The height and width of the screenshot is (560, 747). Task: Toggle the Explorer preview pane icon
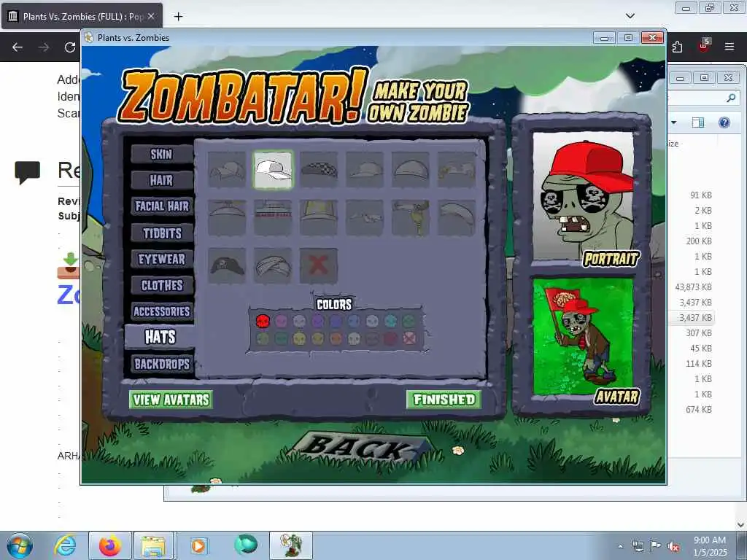(x=698, y=122)
